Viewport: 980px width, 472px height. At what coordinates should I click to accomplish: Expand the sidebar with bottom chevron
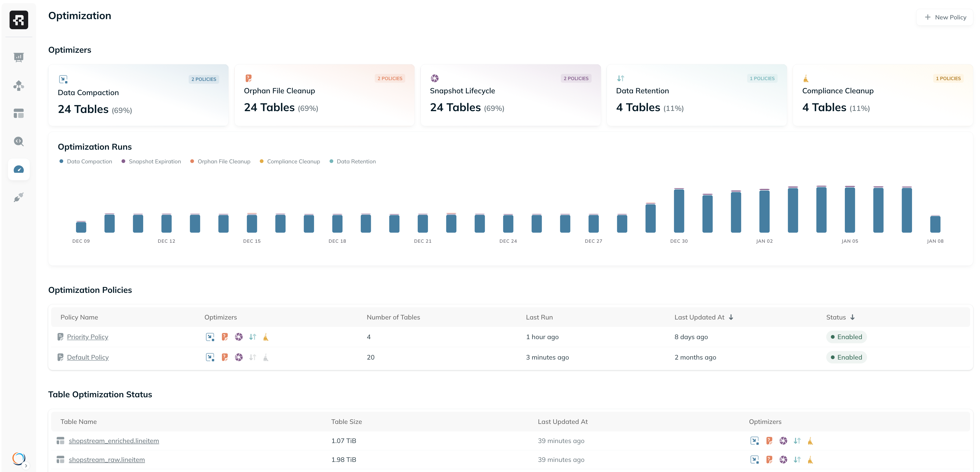[26, 466]
